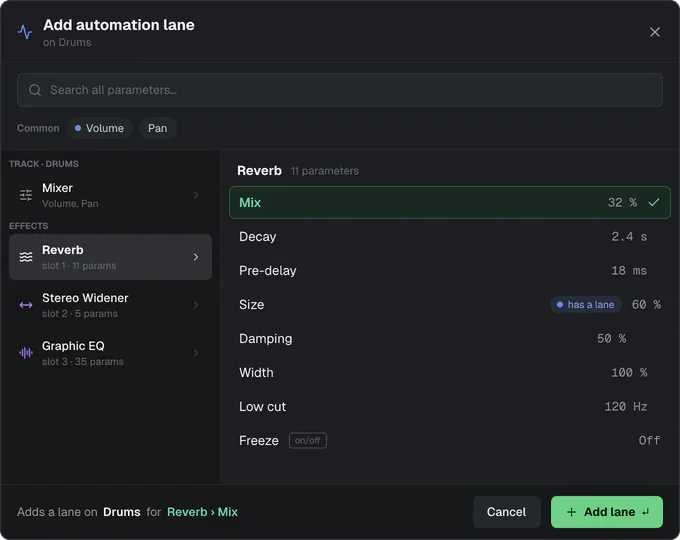Click the EFFECTS section label

[x=29, y=226]
